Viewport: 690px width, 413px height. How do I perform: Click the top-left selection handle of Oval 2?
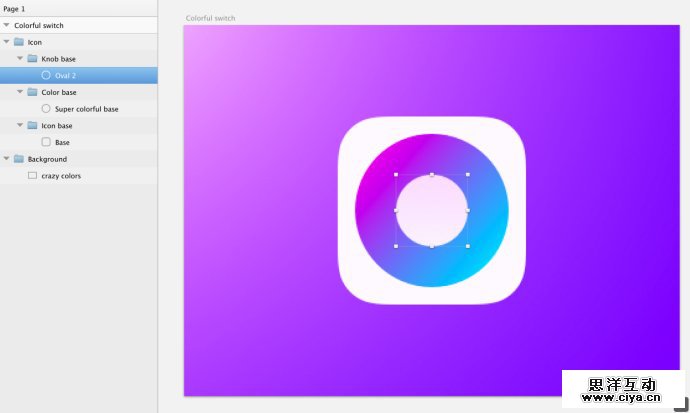(x=396, y=175)
